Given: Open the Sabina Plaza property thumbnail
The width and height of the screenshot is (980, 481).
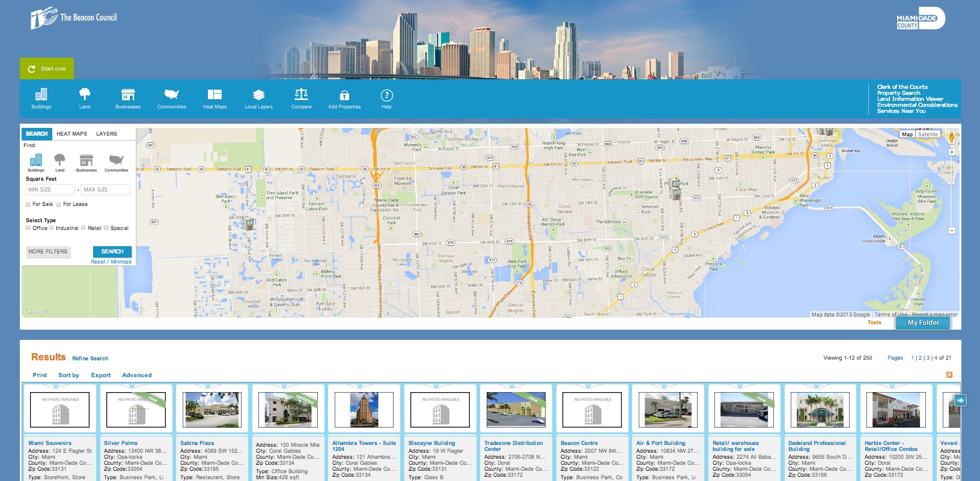Looking at the screenshot, I should [212, 410].
